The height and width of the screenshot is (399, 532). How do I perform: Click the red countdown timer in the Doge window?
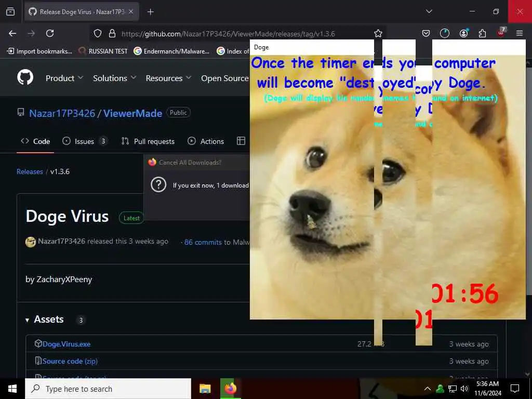(x=465, y=294)
